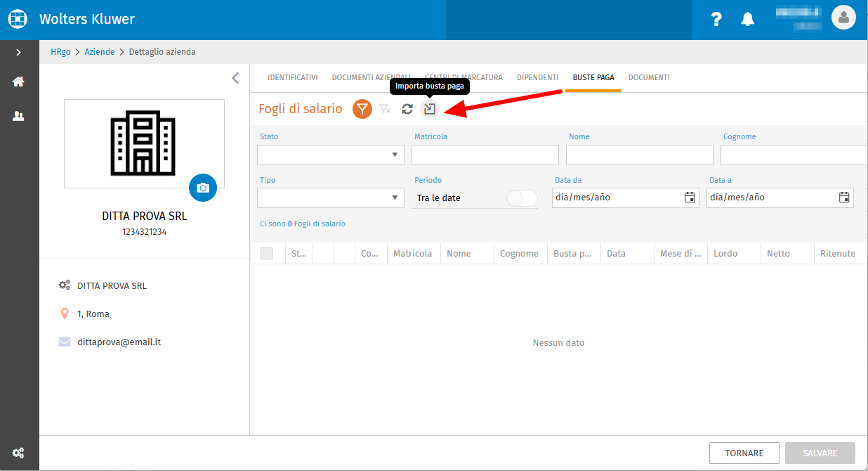Screen dimensions: 868x471
Task: Expand the left sidebar menu
Action: click(x=18, y=52)
